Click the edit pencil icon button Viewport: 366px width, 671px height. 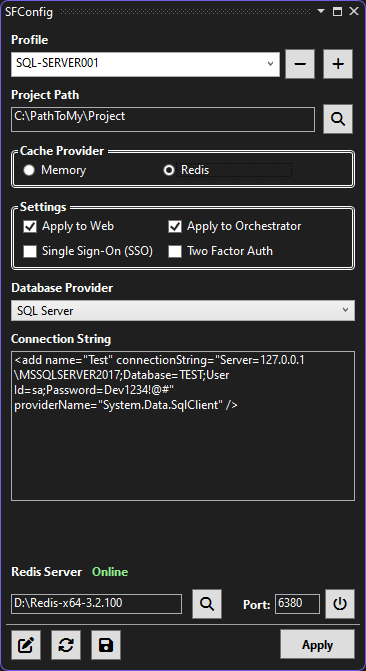coord(26,645)
